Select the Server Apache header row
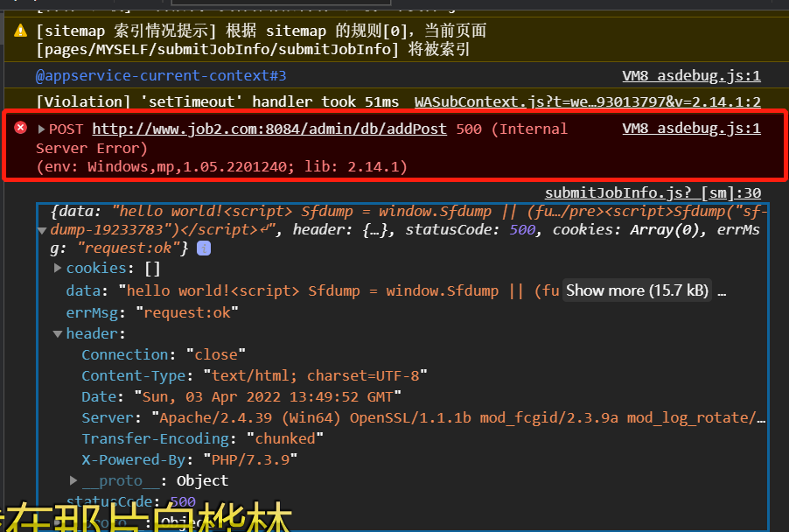789x532 pixels. [x=423, y=418]
